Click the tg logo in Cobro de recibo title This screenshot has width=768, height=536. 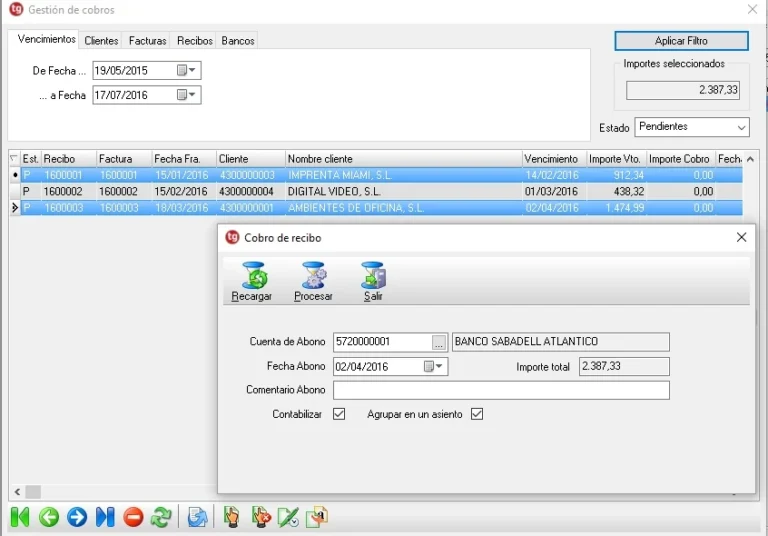tap(232, 238)
